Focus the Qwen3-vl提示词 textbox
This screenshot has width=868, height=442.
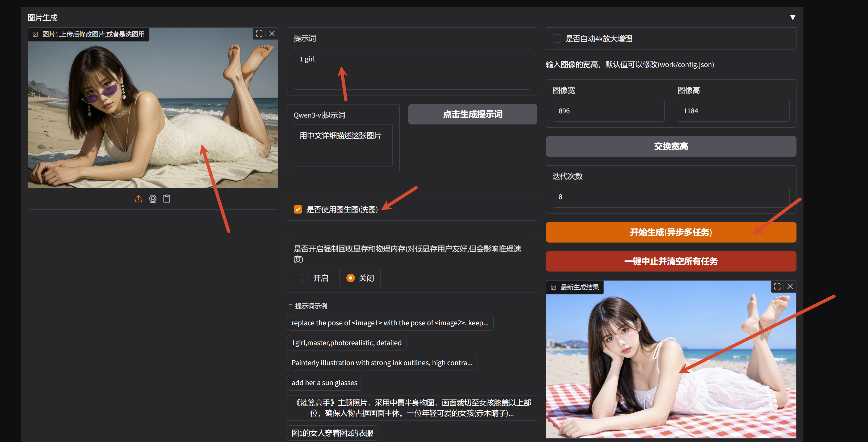point(343,145)
